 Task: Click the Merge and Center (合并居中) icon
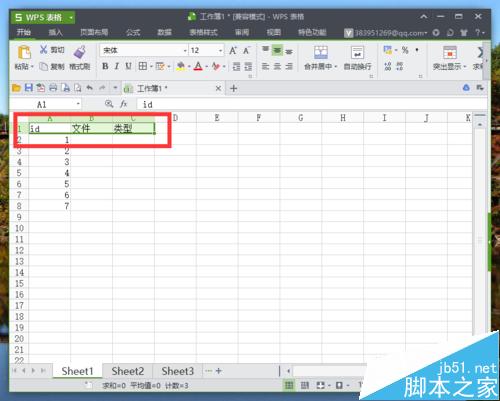pyautogui.click(x=321, y=52)
